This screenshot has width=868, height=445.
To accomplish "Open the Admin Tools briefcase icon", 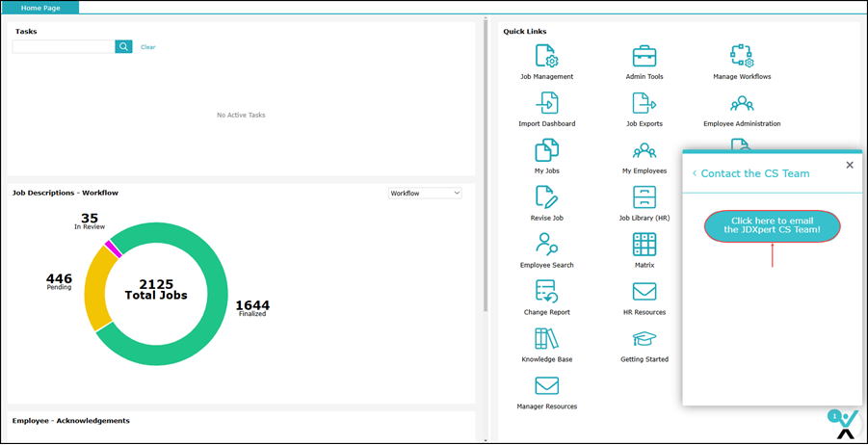I will coord(644,56).
